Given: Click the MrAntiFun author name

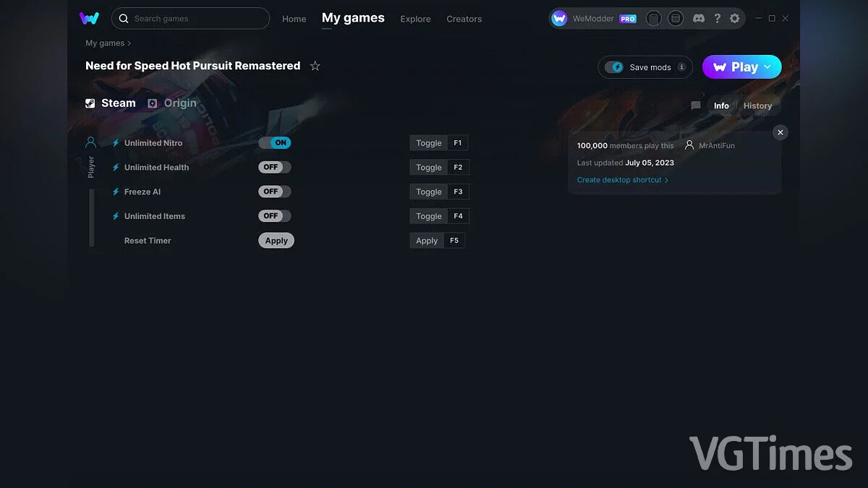Looking at the screenshot, I should [717, 145].
